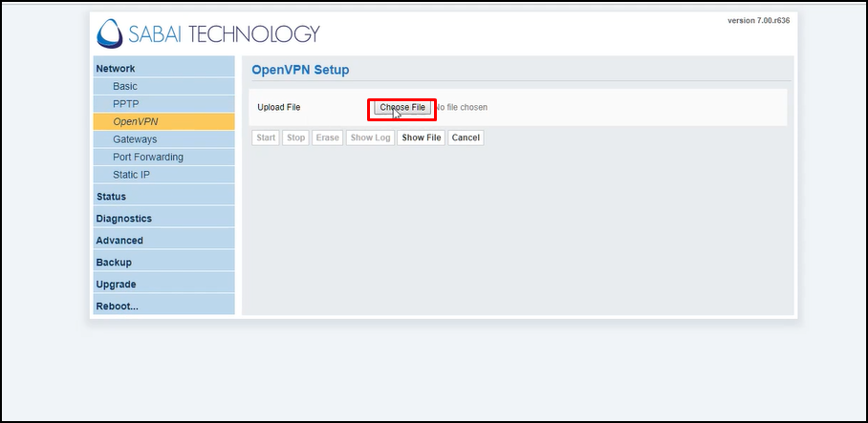Click the Show File button
This screenshot has height=423, width=868.
(x=422, y=137)
